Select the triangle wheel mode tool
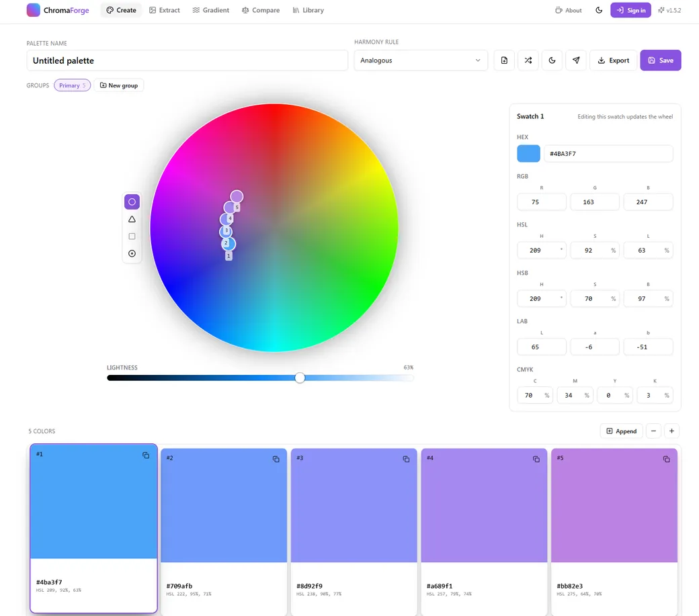 132,219
